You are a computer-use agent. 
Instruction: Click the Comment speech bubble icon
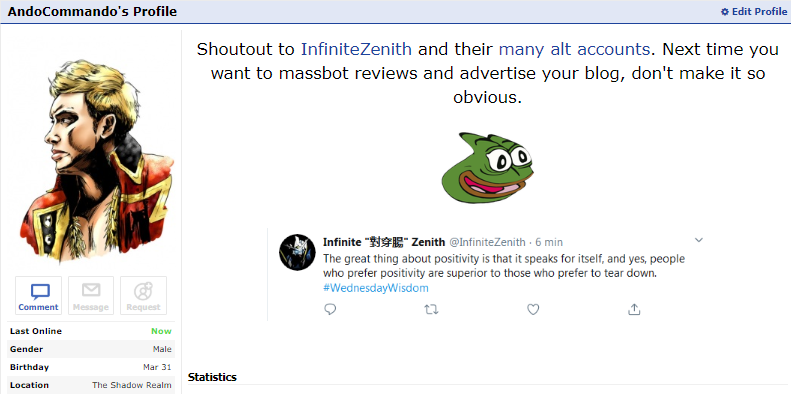point(40,291)
